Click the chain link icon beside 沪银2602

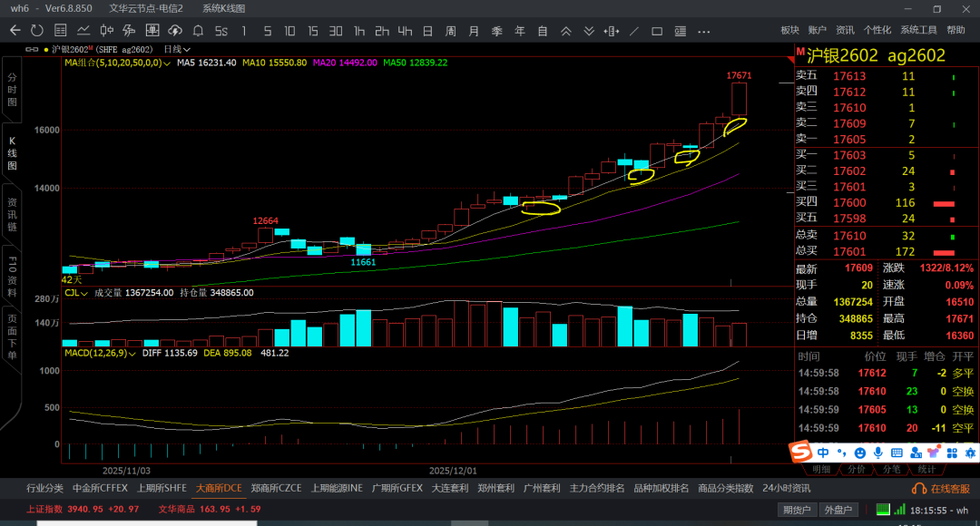click(x=32, y=49)
